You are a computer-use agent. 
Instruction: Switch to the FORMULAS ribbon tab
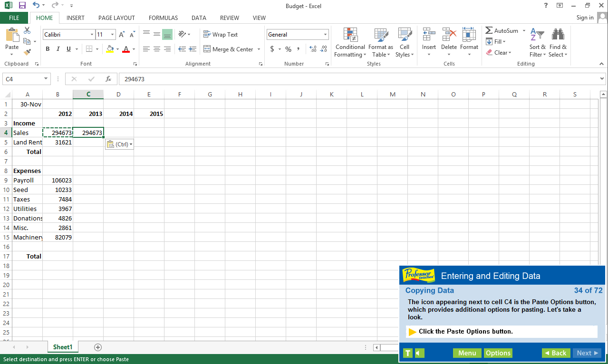[x=163, y=18]
